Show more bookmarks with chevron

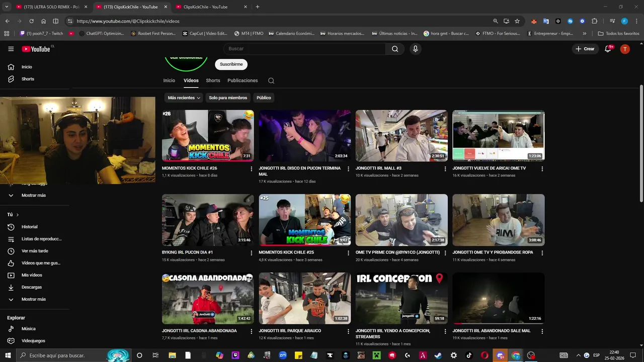click(584, 34)
